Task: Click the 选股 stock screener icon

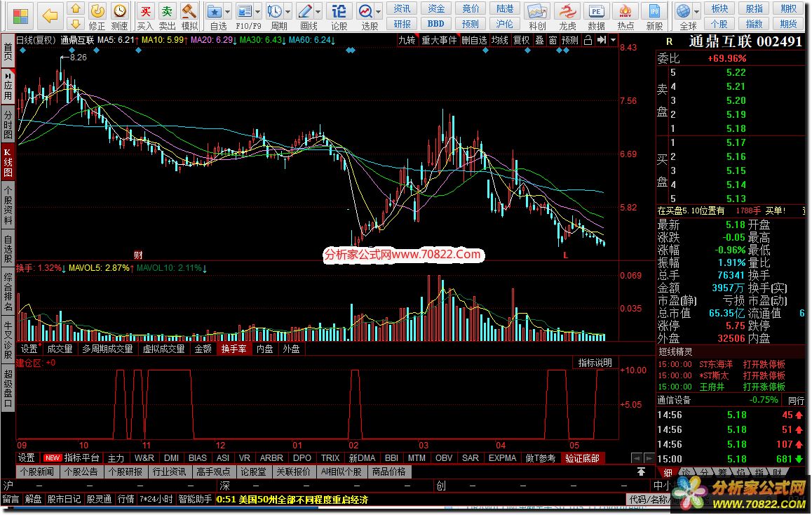Action: tap(365, 11)
